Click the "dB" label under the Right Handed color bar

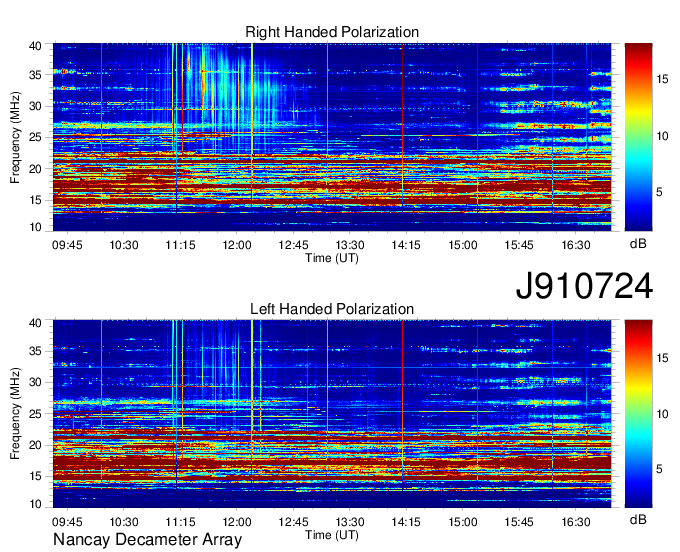[x=638, y=244]
